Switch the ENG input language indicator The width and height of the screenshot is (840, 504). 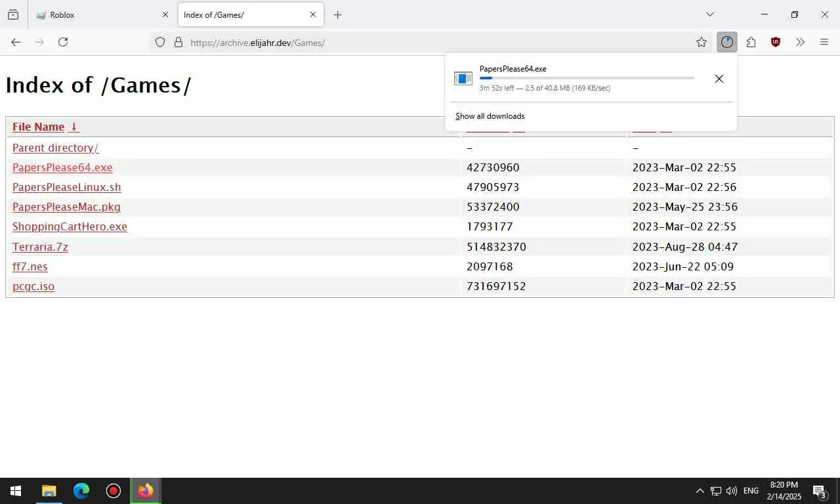751,491
